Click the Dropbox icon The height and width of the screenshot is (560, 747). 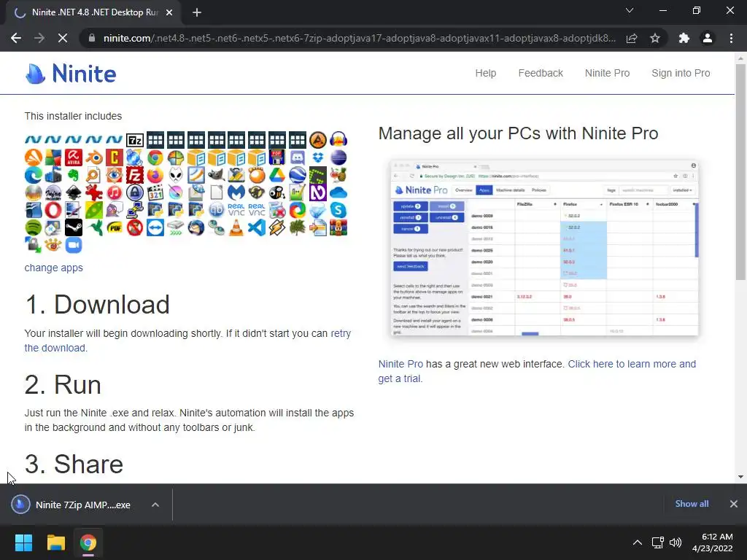coord(318,157)
